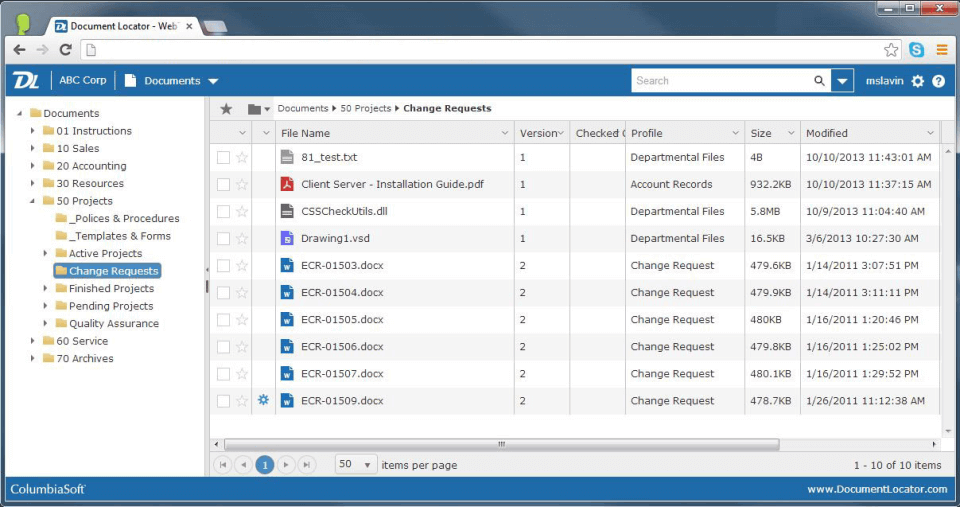The width and height of the screenshot is (960, 507).
Task: Select the checkbox for Drawing1.vsd
Action: click(223, 238)
